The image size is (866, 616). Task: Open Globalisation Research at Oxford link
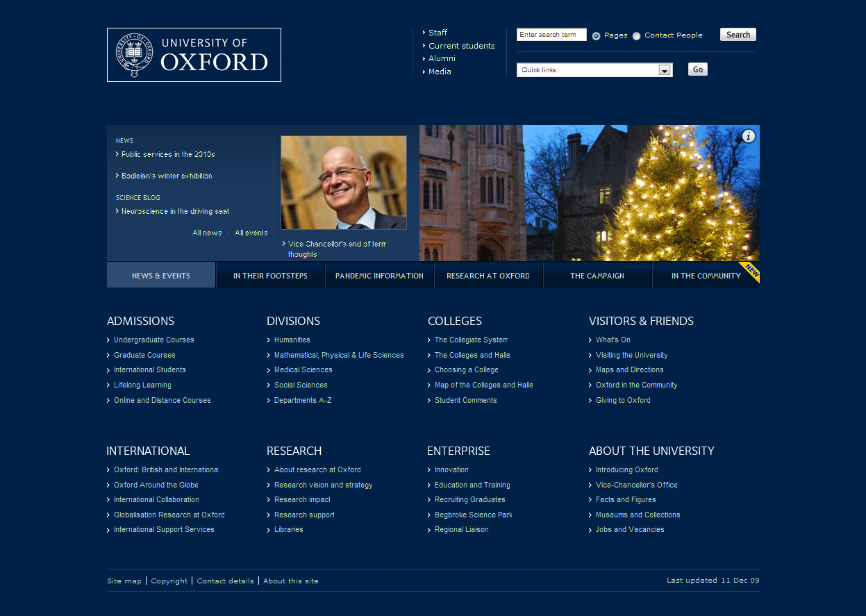click(x=169, y=515)
